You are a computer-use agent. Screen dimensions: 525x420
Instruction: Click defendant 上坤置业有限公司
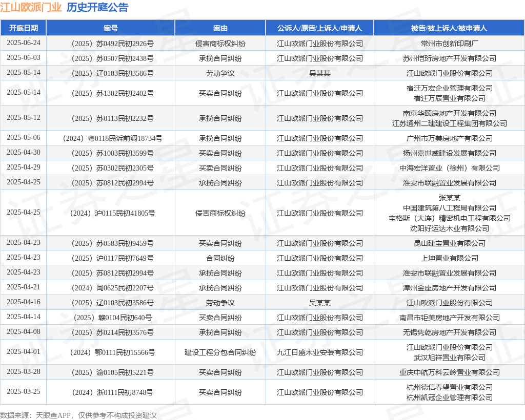tap(449, 258)
